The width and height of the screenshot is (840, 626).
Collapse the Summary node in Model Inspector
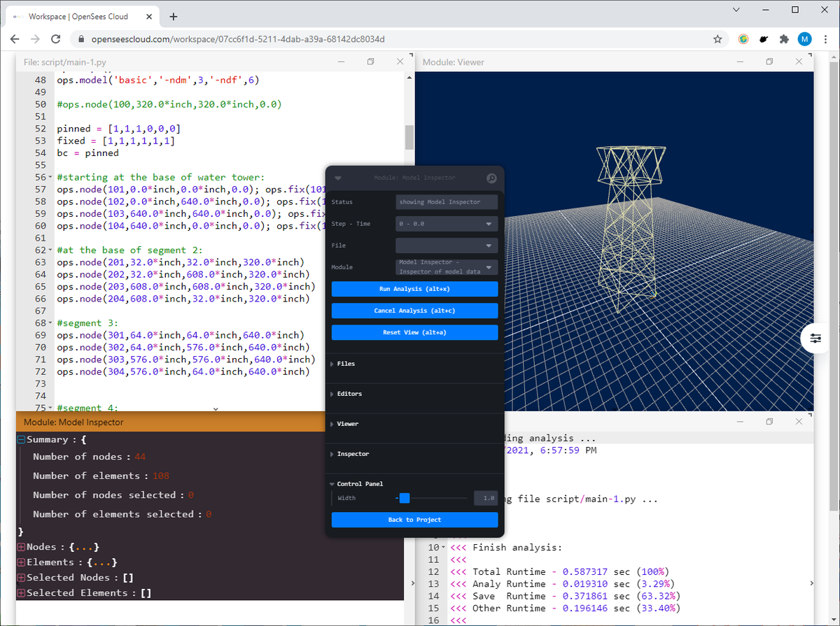[x=21, y=440]
